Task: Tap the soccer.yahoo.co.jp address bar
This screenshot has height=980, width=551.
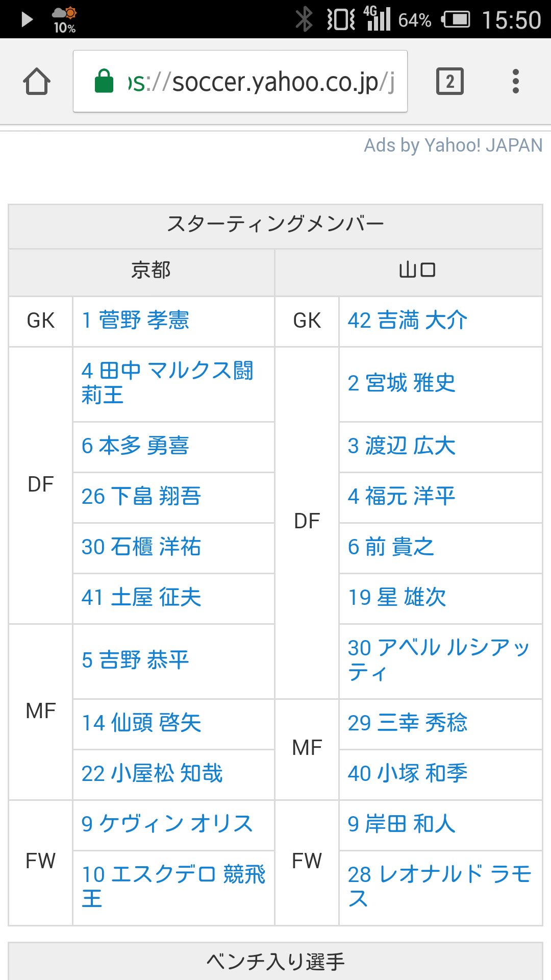Action: 260,82
